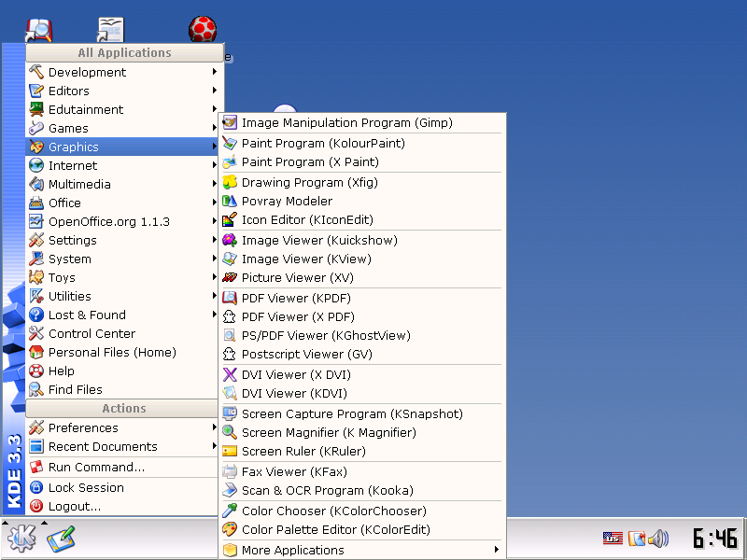Open the OpenOffice.org 1.1.3 menu entry

(122, 221)
